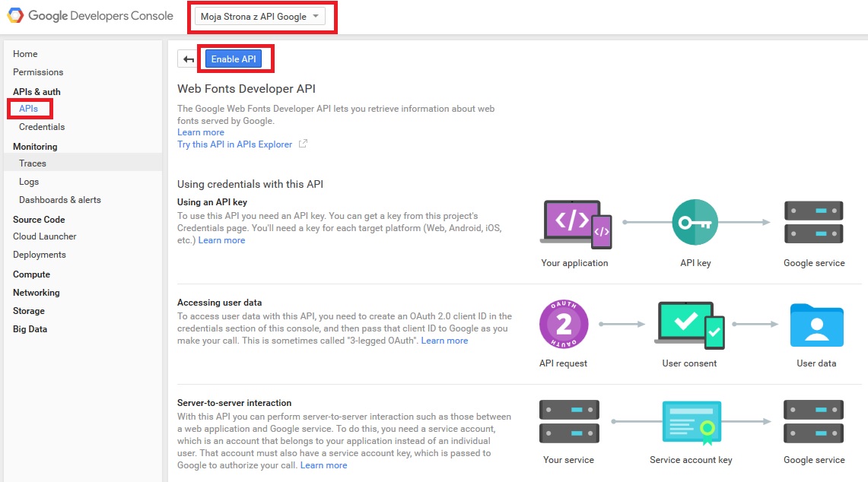This screenshot has width=868, height=482.
Task: Click the Google service server icon
Action: (x=813, y=223)
